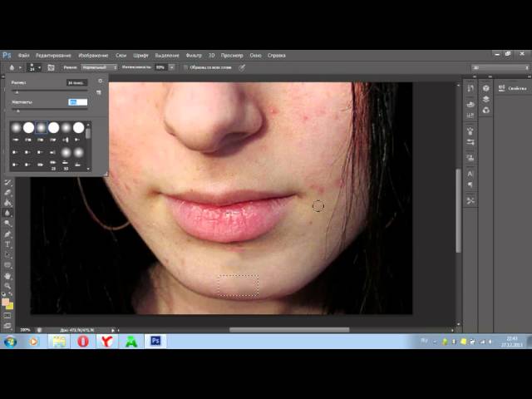Open Opera from the taskbar
532x399 pixels.
[83, 342]
